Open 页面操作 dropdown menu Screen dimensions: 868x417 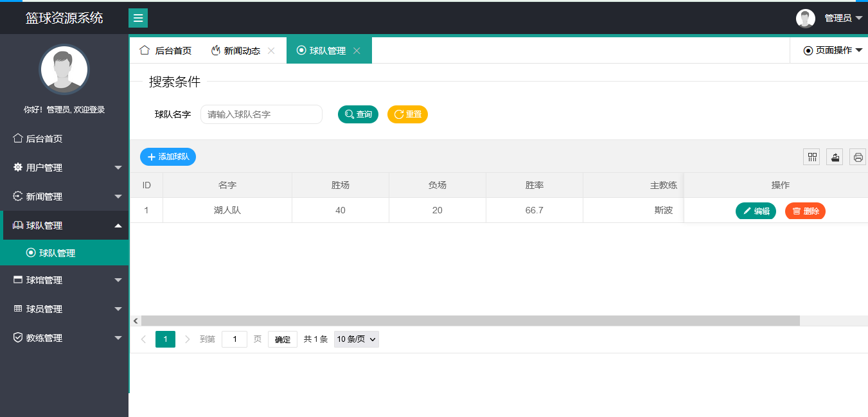pyautogui.click(x=833, y=51)
